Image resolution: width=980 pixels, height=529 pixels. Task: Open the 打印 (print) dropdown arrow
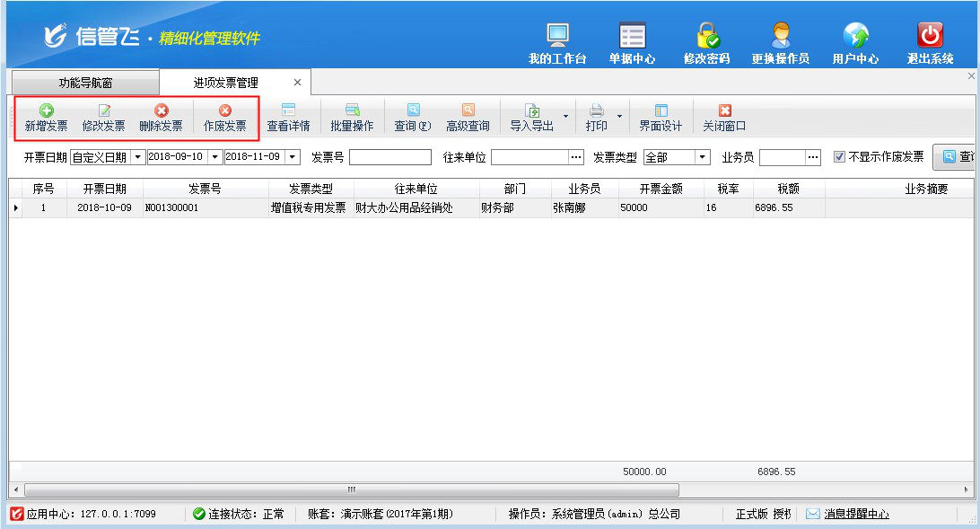[619, 117]
